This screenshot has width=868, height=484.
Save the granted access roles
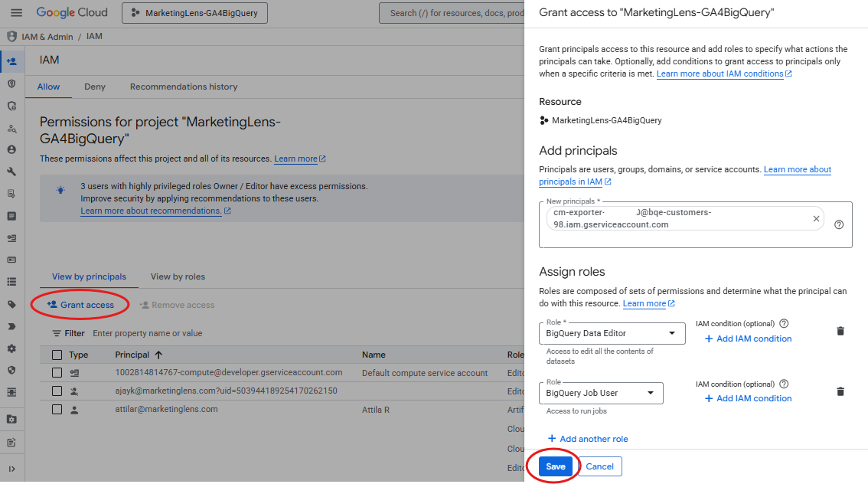(x=555, y=466)
